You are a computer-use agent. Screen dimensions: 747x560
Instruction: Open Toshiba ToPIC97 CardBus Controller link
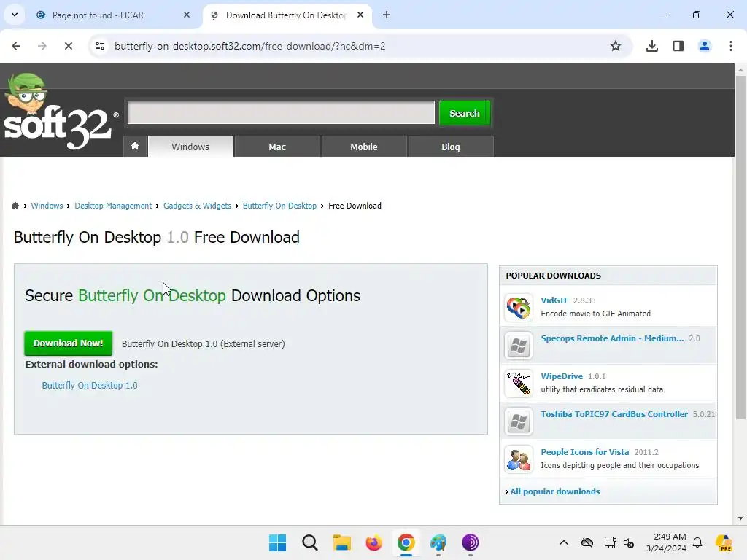pos(614,414)
